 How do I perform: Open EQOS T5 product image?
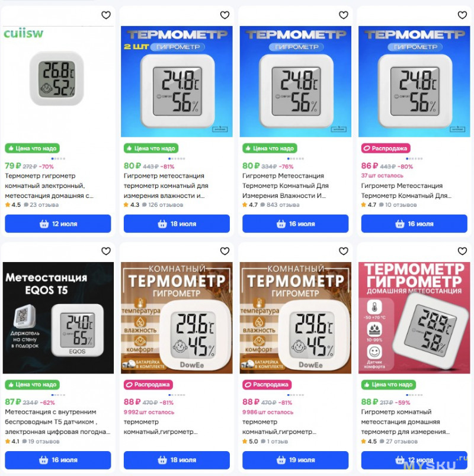pos(58,318)
